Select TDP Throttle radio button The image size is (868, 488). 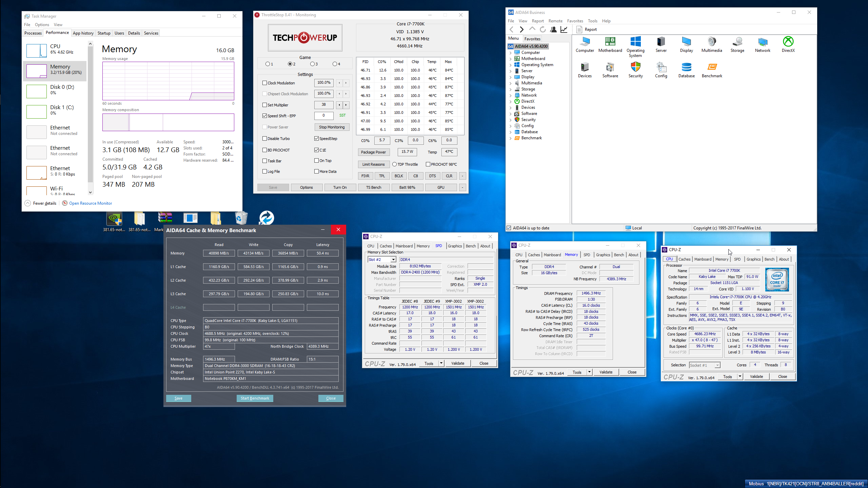394,164
